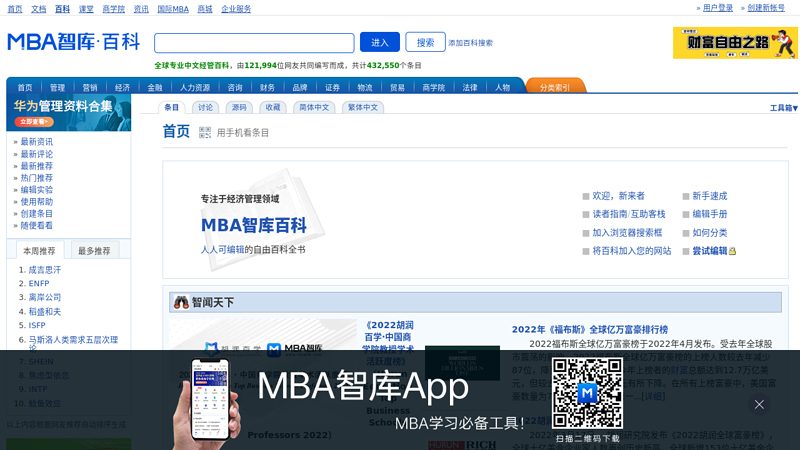Open 管理 category in navigation bar

(x=57, y=88)
